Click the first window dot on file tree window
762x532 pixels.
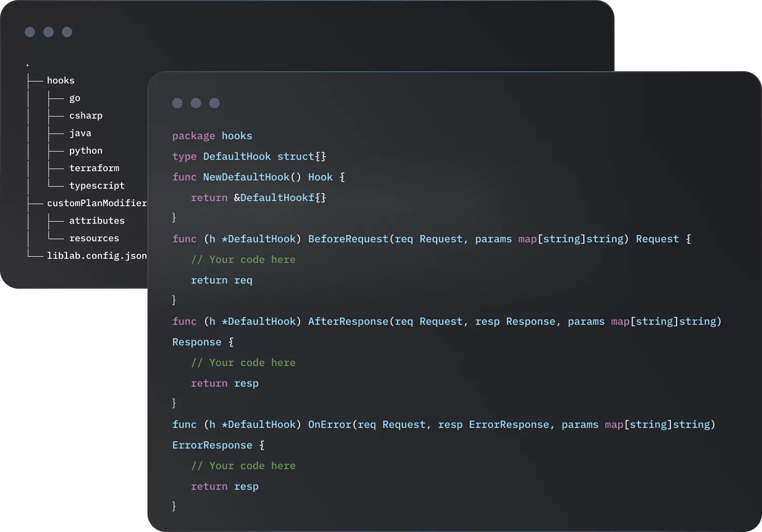pos(29,32)
